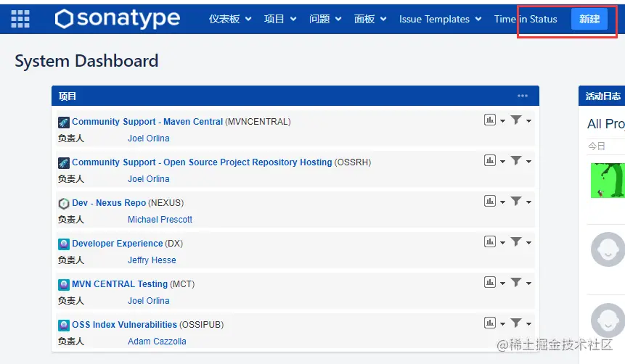Open the 仪表板 dashboards menu

click(230, 19)
